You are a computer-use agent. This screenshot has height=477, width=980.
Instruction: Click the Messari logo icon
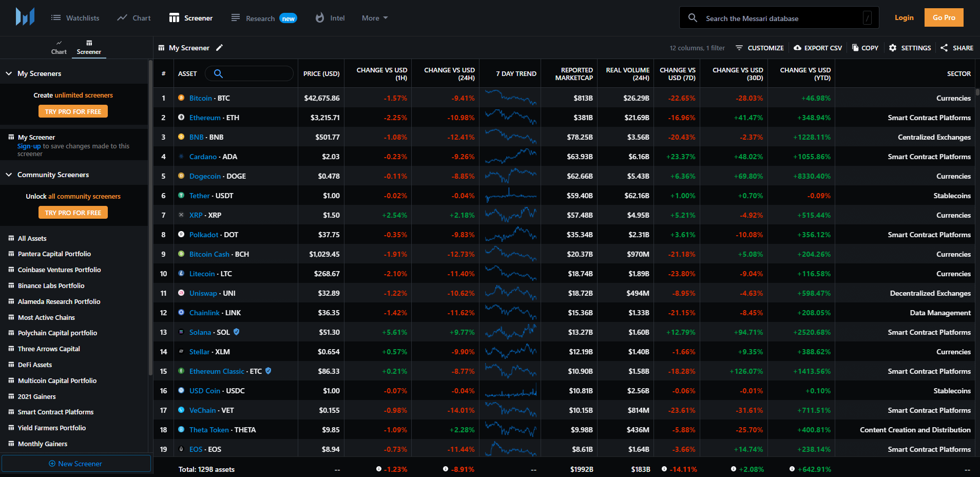point(25,17)
